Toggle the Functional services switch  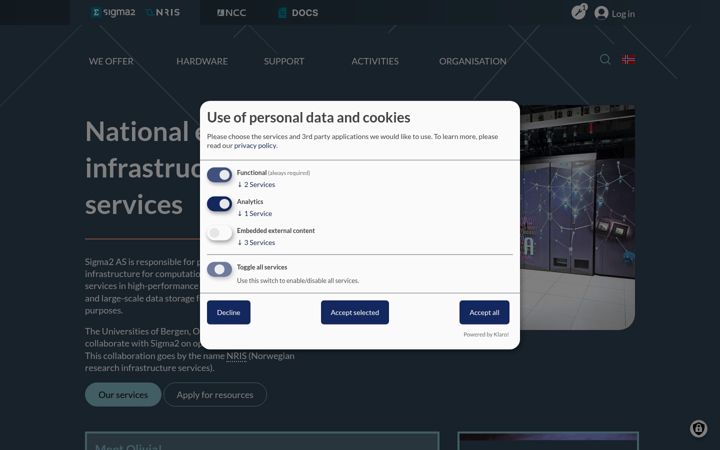(219, 174)
